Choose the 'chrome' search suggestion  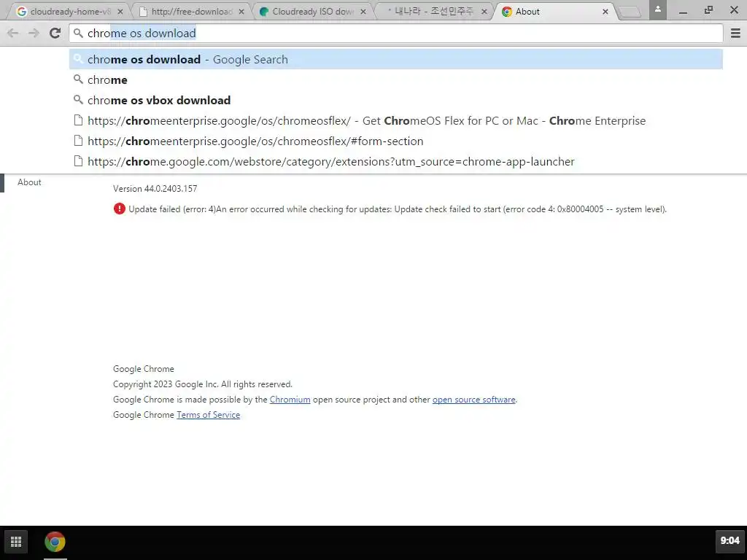[396, 80]
